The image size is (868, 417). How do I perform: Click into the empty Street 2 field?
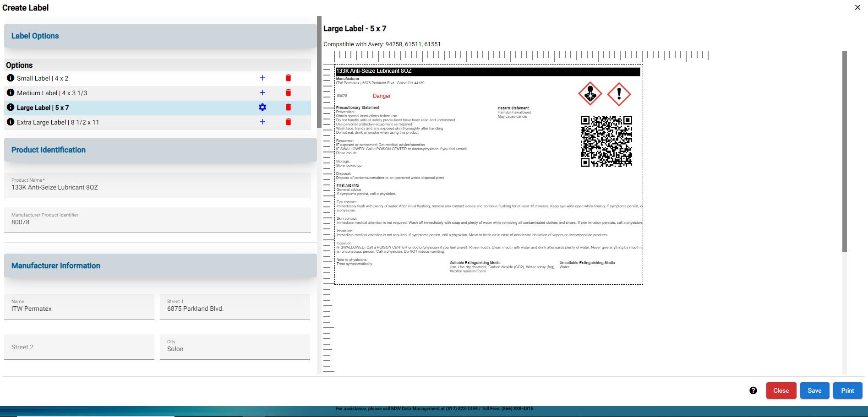79,347
